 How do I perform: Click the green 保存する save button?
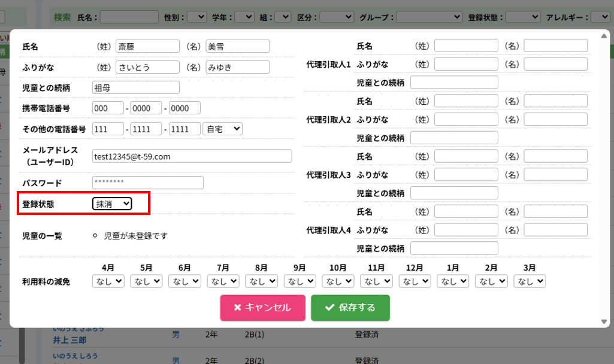tap(350, 308)
